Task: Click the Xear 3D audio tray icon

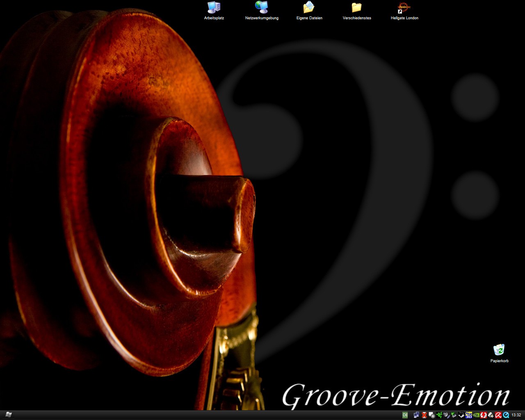Action: pos(469,415)
